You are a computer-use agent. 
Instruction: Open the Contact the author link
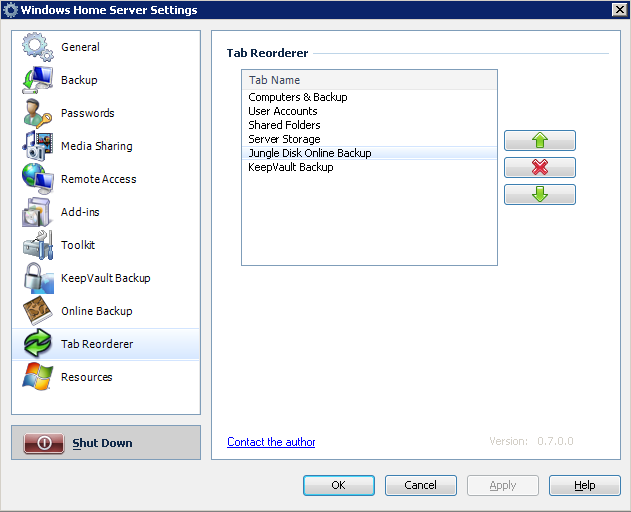(x=271, y=442)
